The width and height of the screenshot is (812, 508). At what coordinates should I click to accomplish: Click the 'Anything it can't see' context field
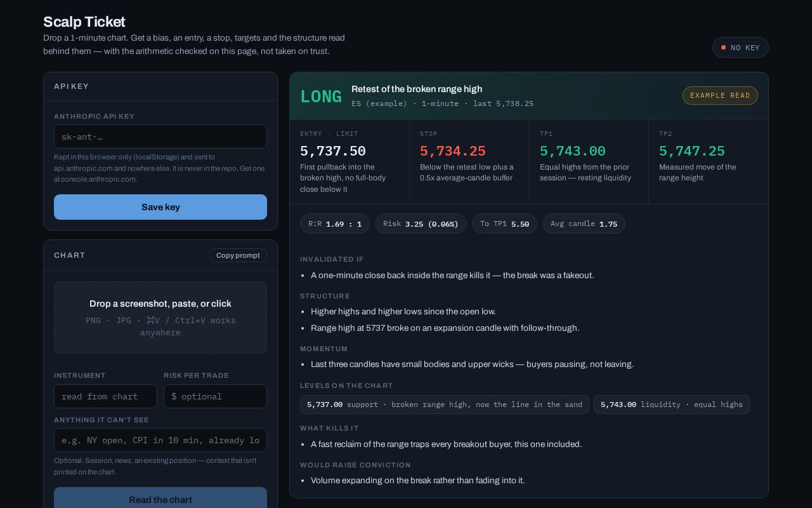160,440
